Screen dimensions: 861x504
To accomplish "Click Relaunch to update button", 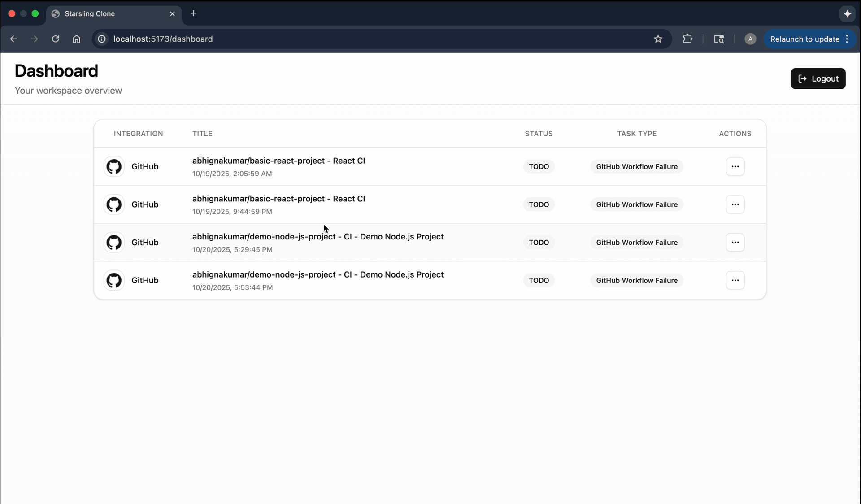I will pyautogui.click(x=804, y=39).
